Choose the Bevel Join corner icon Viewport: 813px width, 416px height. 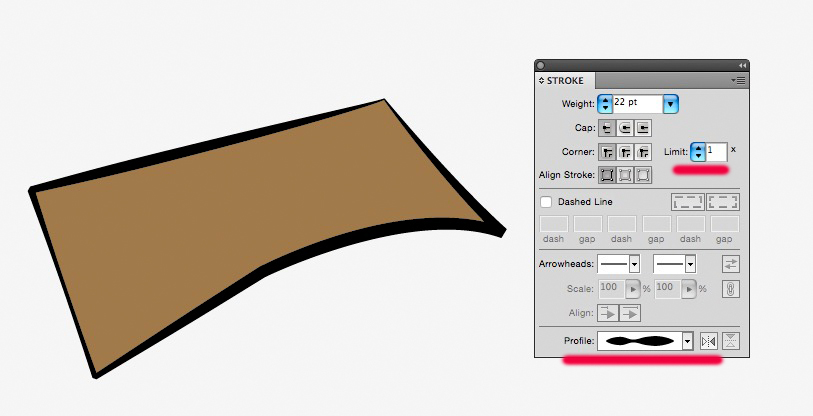click(x=643, y=152)
